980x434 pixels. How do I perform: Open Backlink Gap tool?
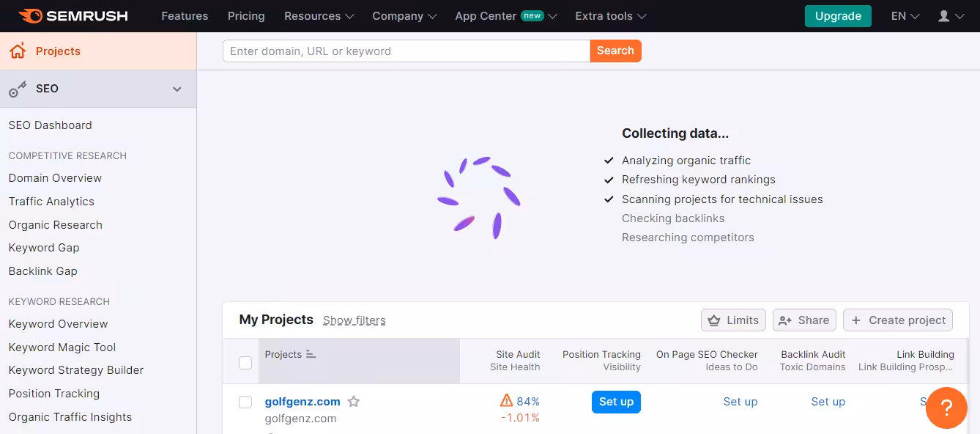tap(43, 271)
